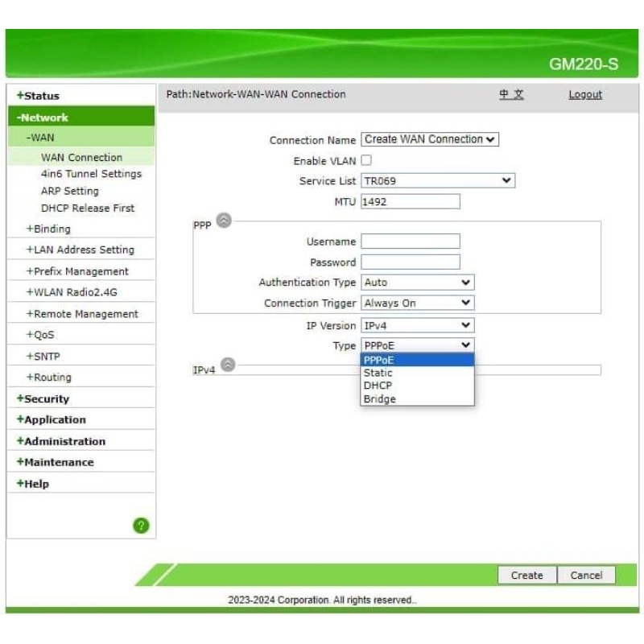Open the Connection Trigger dropdown
The image size is (644, 644).
click(x=417, y=303)
